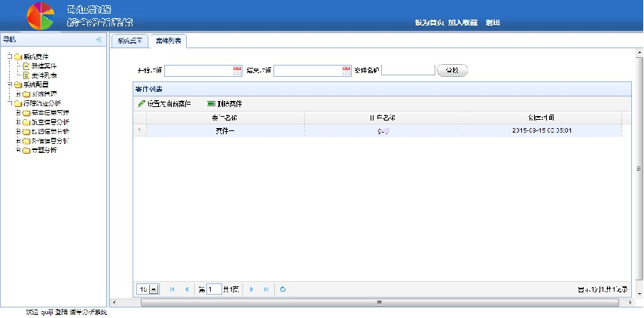Go to the previous page of results

pyautogui.click(x=187, y=289)
